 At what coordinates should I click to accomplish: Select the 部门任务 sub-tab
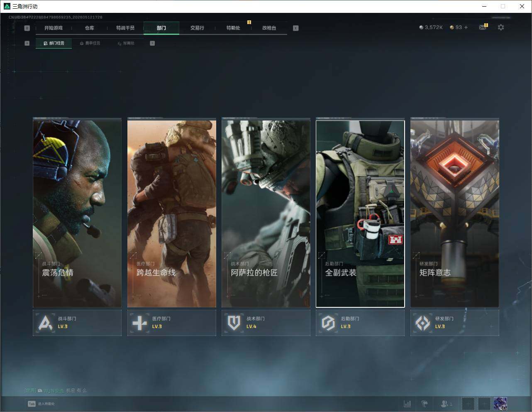[54, 43]
